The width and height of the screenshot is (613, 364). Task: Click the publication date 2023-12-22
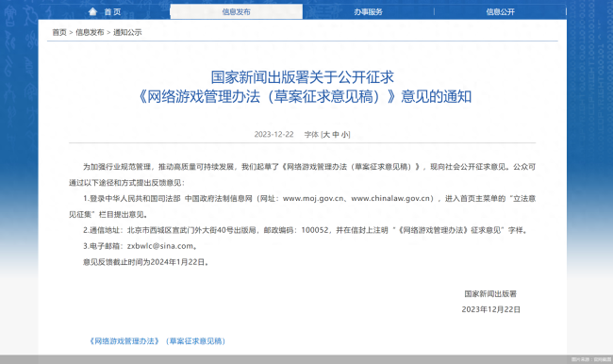coord(273,135)
